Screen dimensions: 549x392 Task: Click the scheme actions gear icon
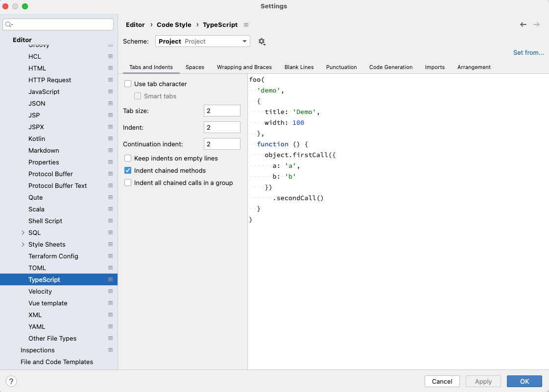point(262,42)
